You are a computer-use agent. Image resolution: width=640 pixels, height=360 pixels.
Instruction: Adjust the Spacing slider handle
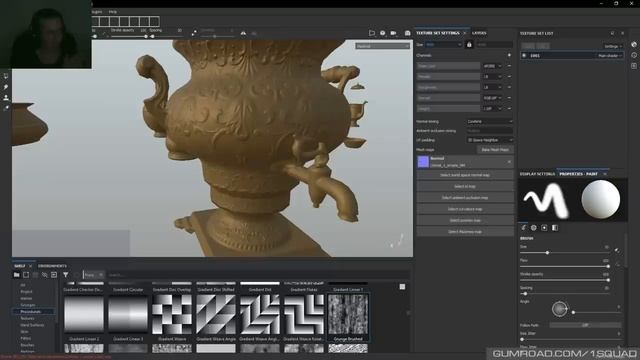pos(525,294)
